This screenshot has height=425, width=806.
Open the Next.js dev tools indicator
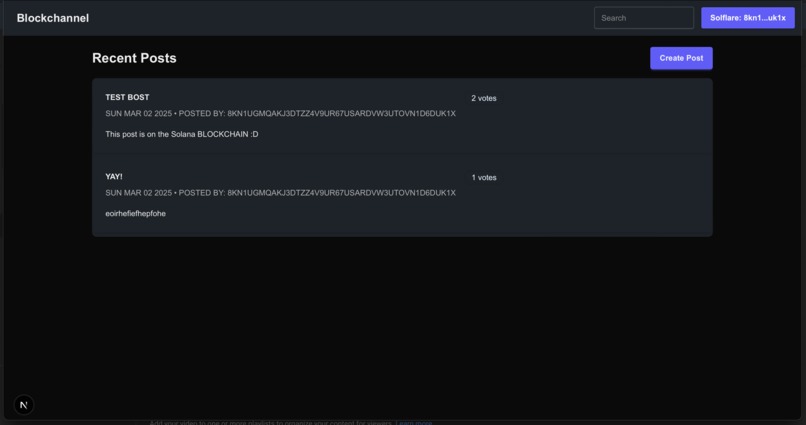pyautogui.click(x=24, y=405)
